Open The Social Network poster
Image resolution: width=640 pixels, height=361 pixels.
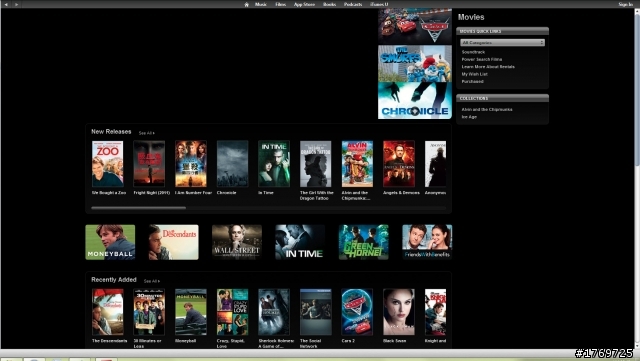click(316, 312)
